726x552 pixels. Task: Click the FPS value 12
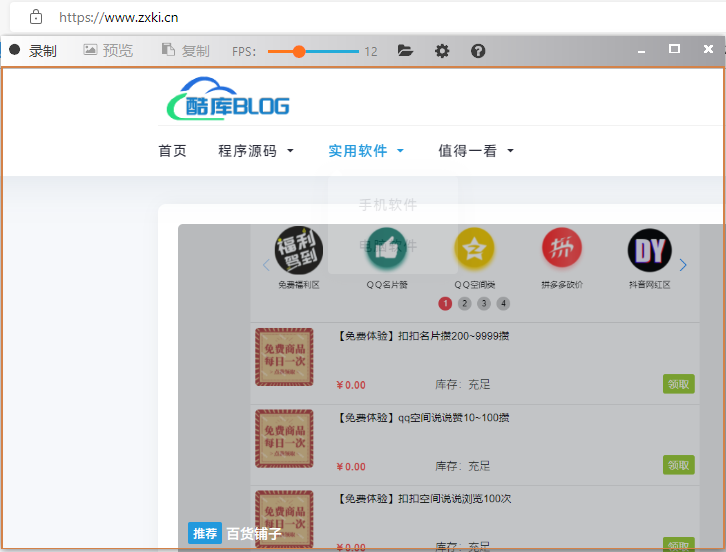pos(370,51)
